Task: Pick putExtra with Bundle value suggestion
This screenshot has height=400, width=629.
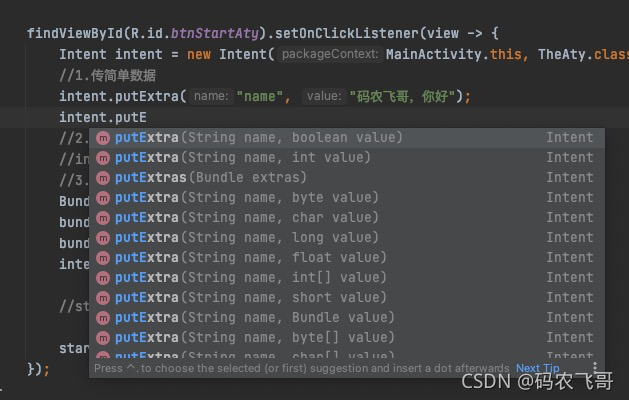Action: [x=347, y=318]
